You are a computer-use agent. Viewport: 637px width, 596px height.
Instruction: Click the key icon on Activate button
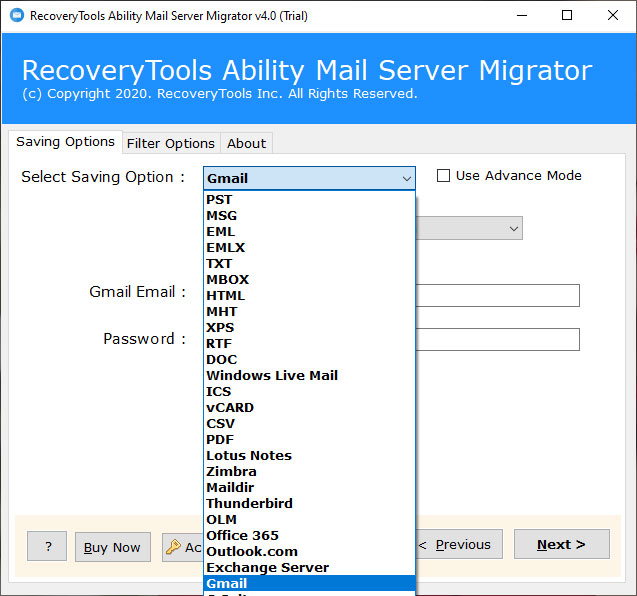tap(173, 547)
